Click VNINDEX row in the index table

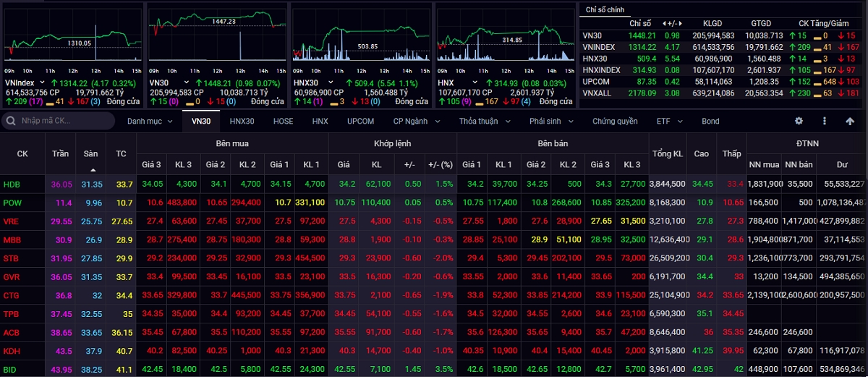pos(722,47)
